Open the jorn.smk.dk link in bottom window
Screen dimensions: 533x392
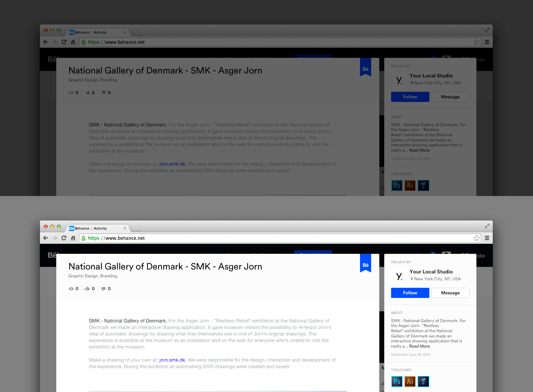[x=172, y=360]
